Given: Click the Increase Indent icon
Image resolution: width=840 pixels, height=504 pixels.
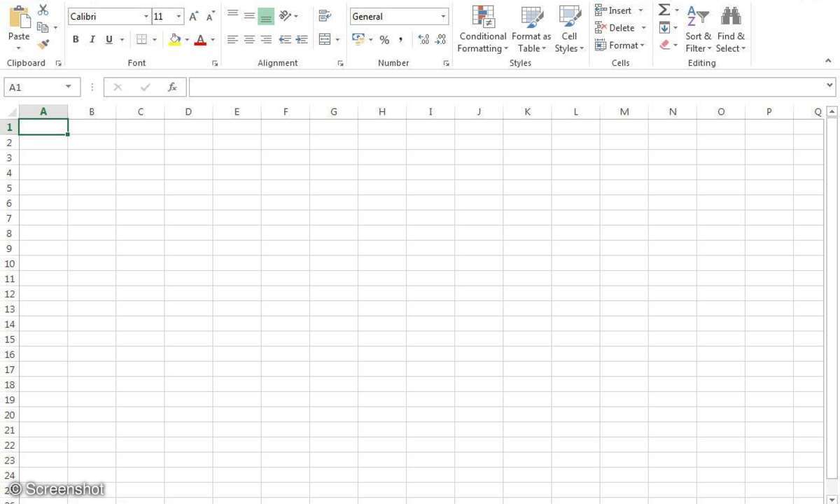Looking at the screenshot, I should click(302, 40).
